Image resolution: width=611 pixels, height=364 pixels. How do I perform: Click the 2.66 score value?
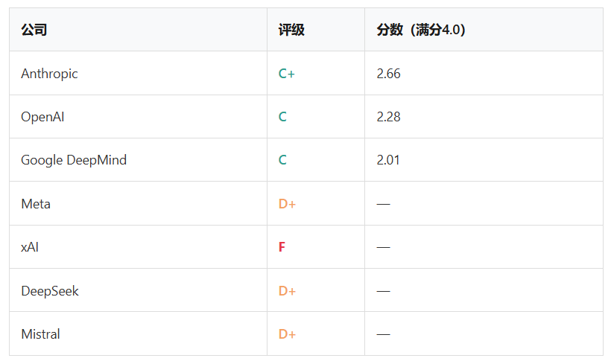point(388,74)
